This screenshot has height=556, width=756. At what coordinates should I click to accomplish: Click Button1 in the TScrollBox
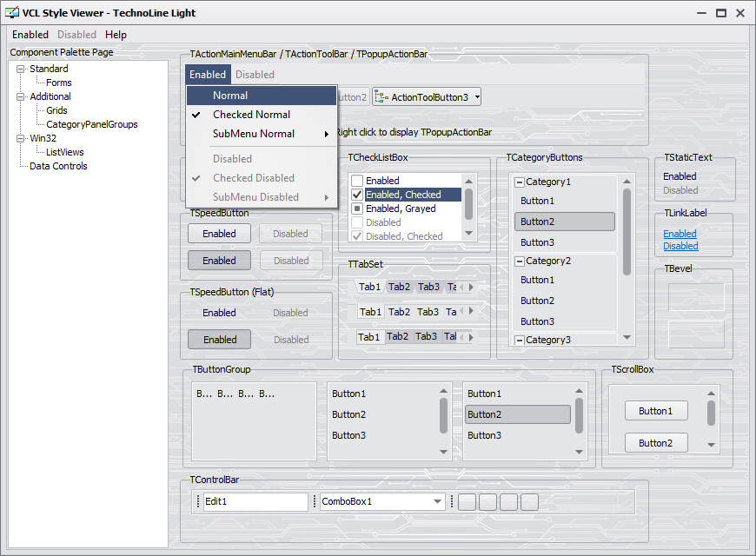click(x=656, y=411)
